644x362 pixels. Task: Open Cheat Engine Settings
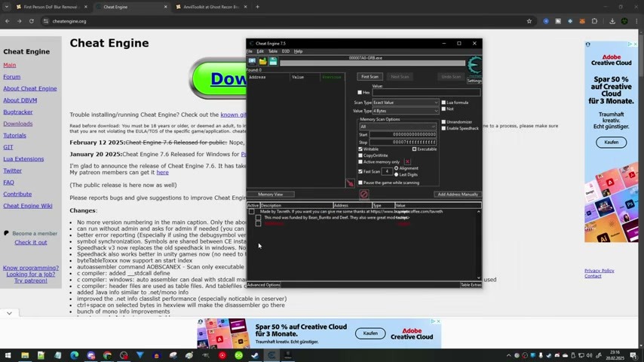pyautogui.click(x=474, y=81)
